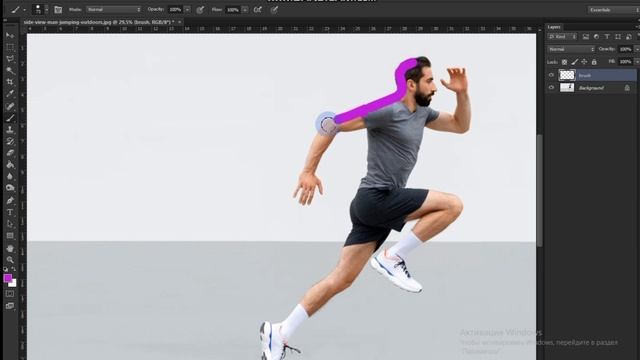Open the layer Opacity arrow in Layers panel

(x=636, y=49)
